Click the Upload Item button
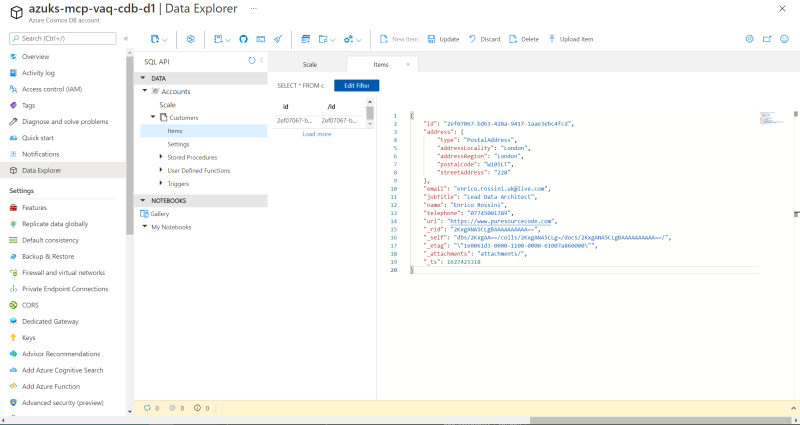This screenshot has width=800, height=425. (570, 39)
